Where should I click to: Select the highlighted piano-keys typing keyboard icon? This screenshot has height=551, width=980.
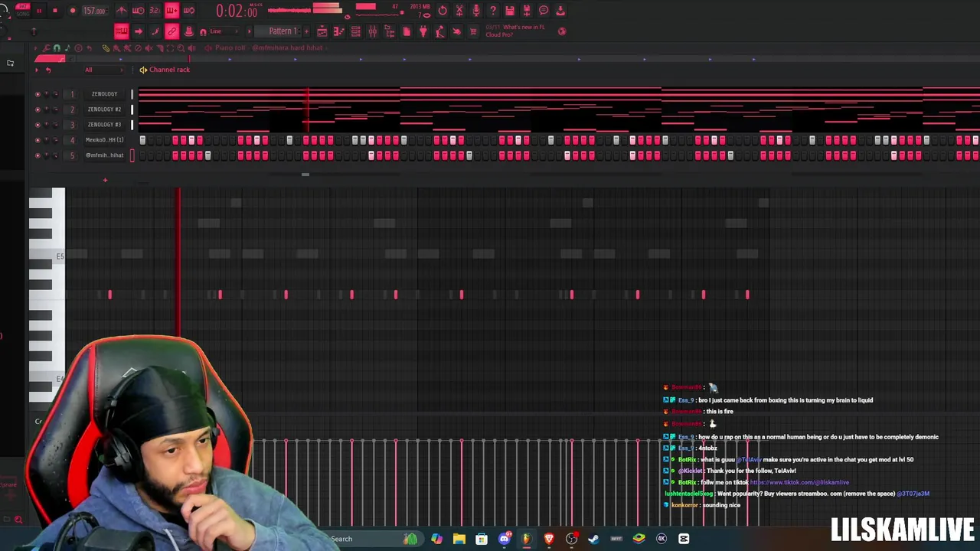click(x=122, y=31)
